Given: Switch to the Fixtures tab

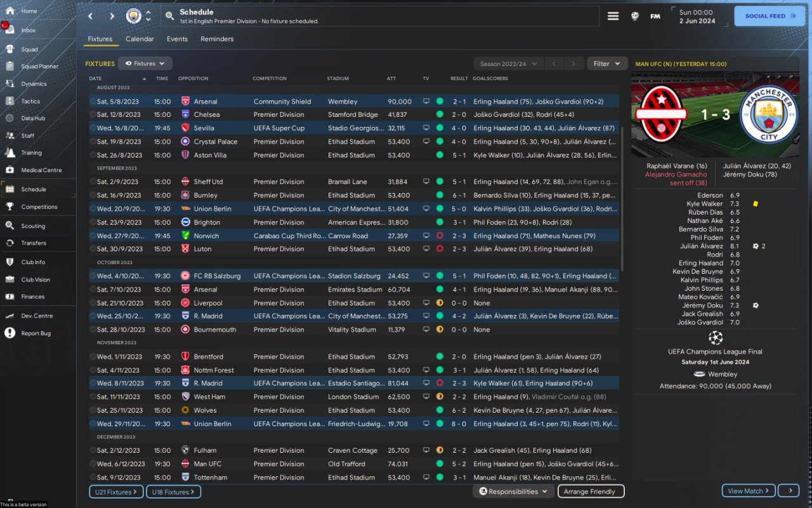Looking at the screenshot, I should click(100, 39).
